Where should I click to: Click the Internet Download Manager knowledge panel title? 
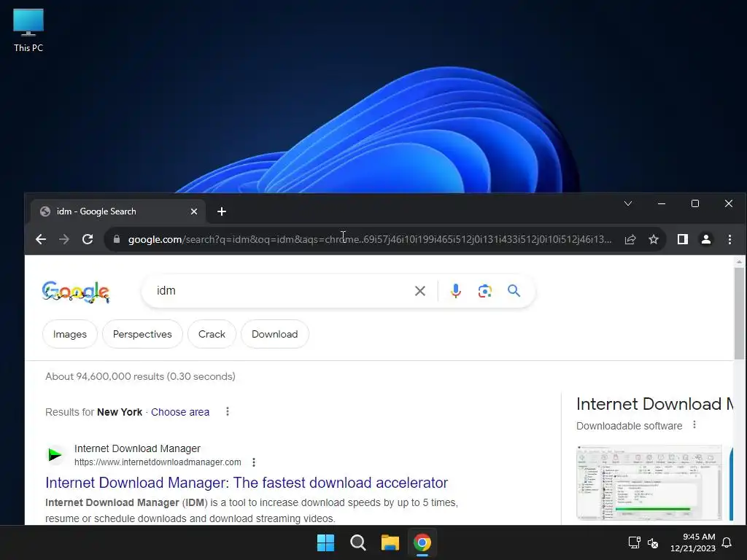(x=654, y=404)
